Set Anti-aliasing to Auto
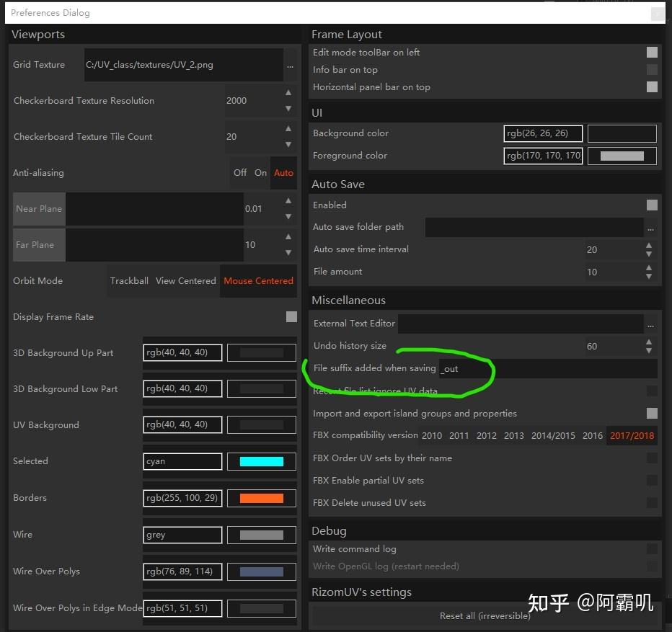The height and width of the screenshot is (632, 672). click(x=283, y=173)
